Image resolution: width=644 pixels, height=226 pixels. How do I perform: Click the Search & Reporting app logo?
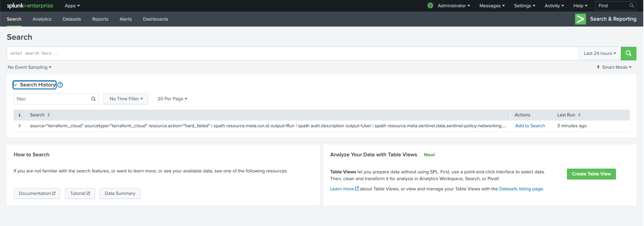pos(580,19)
